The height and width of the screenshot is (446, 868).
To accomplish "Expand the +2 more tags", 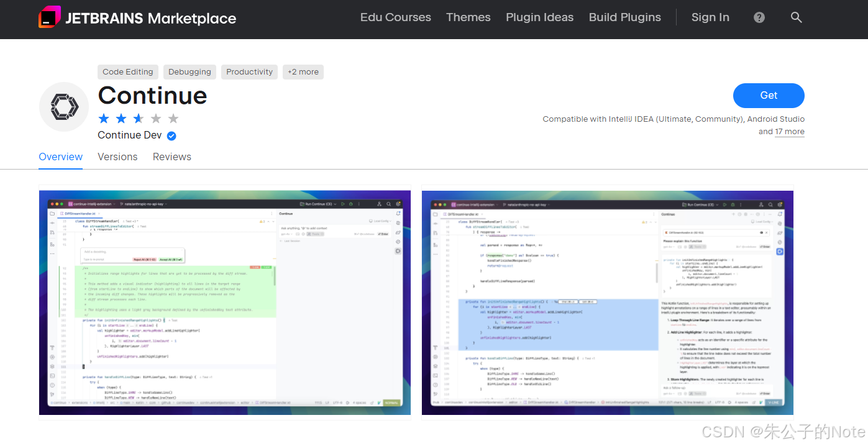I will 303,72.
